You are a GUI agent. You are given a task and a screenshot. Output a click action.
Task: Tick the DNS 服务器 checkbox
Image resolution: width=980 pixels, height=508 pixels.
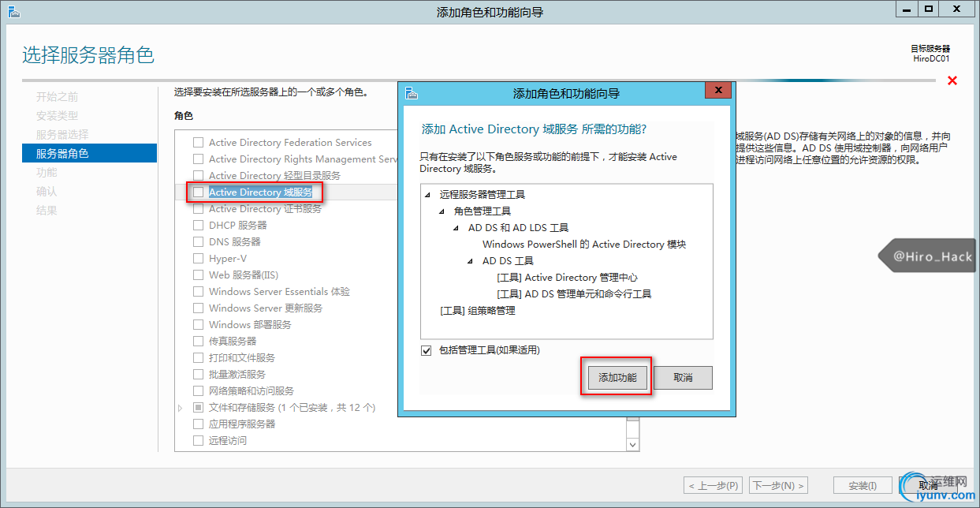(x=199, y=242)
